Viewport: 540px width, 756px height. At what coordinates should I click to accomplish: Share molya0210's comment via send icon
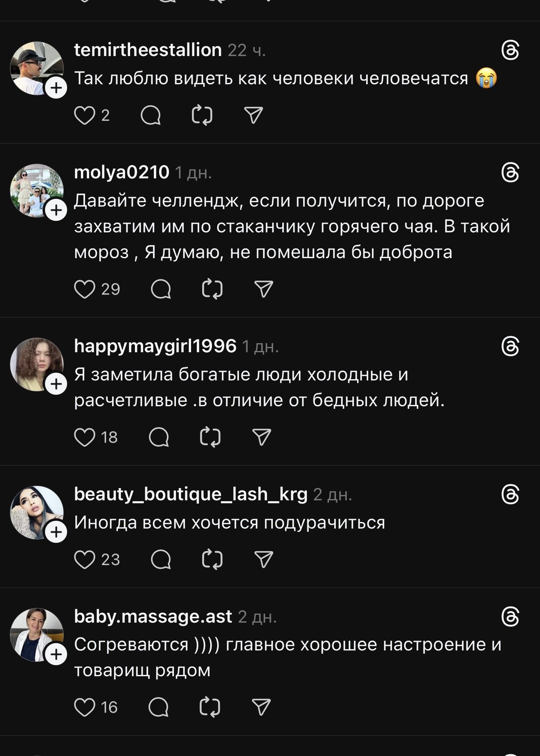click(263, 289)
